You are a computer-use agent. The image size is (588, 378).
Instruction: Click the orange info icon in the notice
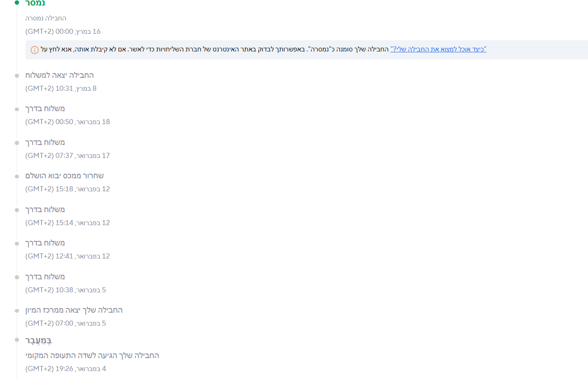(x=35, y=50)
